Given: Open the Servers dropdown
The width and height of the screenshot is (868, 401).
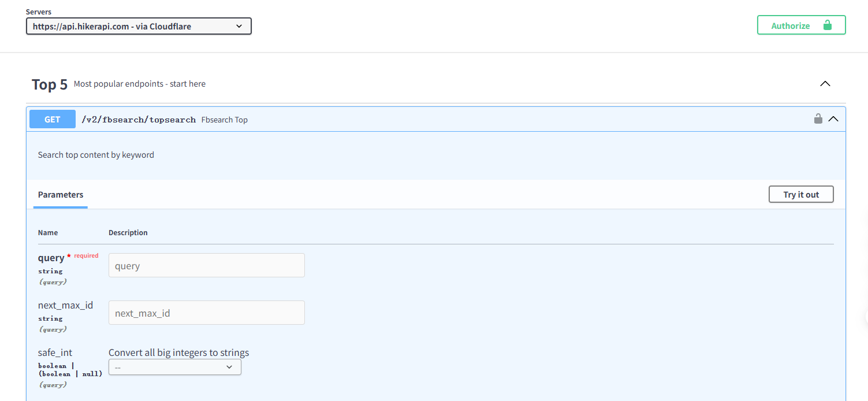Looking at the screenshot, I should pyautogui.click(x=139, y=26).
